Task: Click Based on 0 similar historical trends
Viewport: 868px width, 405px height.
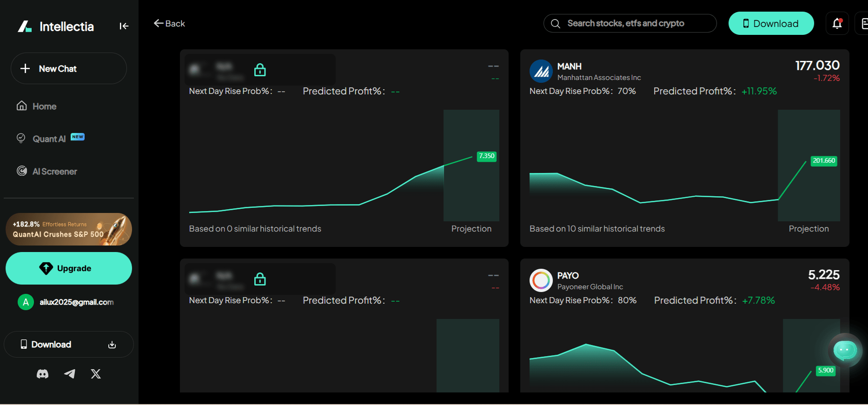Action: [x=255, y=229]
